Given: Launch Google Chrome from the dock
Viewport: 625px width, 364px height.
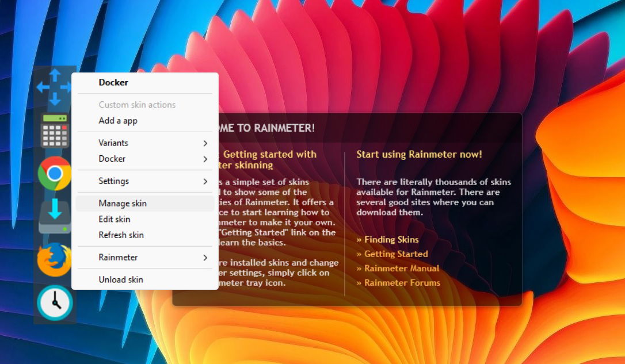Looking at the screenshot, I should point(54,173).
